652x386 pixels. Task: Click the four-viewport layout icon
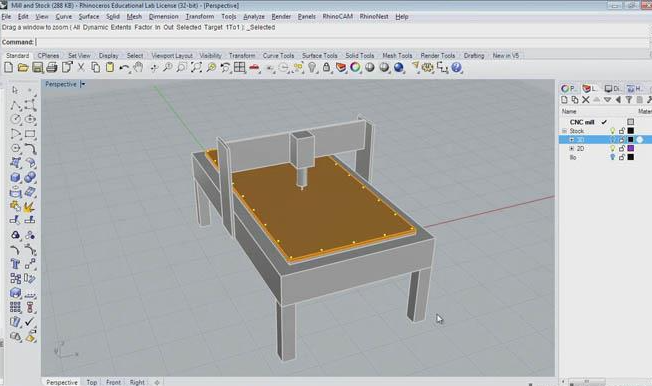click(240, 67)
